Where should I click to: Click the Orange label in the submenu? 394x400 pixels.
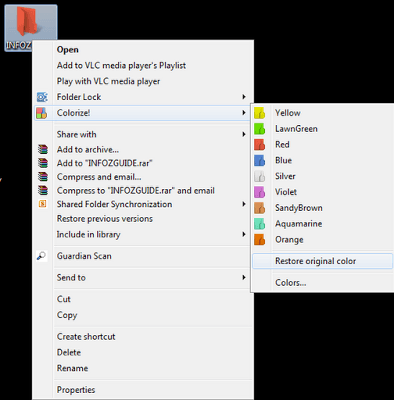(x=289, y=240)
